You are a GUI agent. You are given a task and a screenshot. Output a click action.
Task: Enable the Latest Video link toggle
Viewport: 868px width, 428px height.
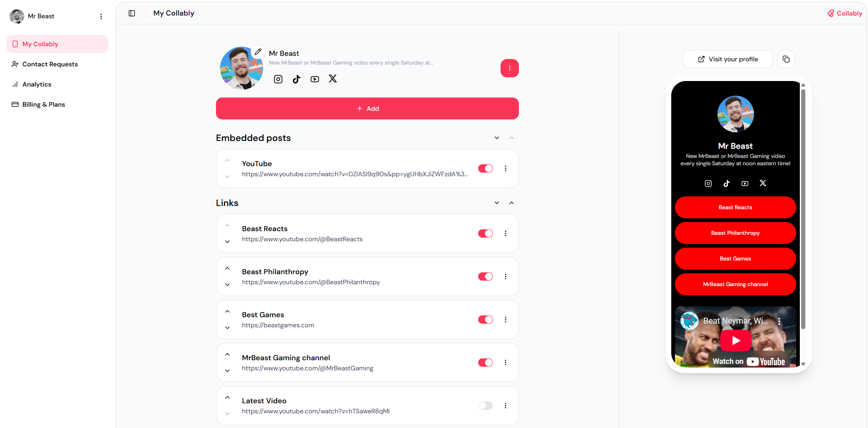click(x=485, y=406)
